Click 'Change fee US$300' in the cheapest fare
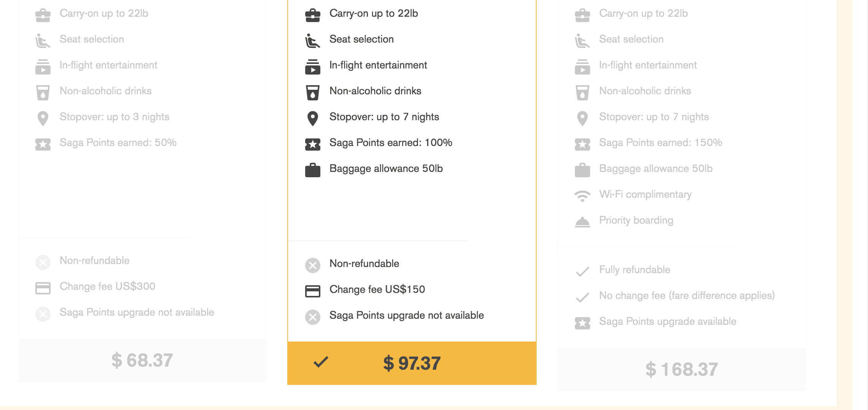The height and width of the screenshot is (410, 868). coord(107,286)
